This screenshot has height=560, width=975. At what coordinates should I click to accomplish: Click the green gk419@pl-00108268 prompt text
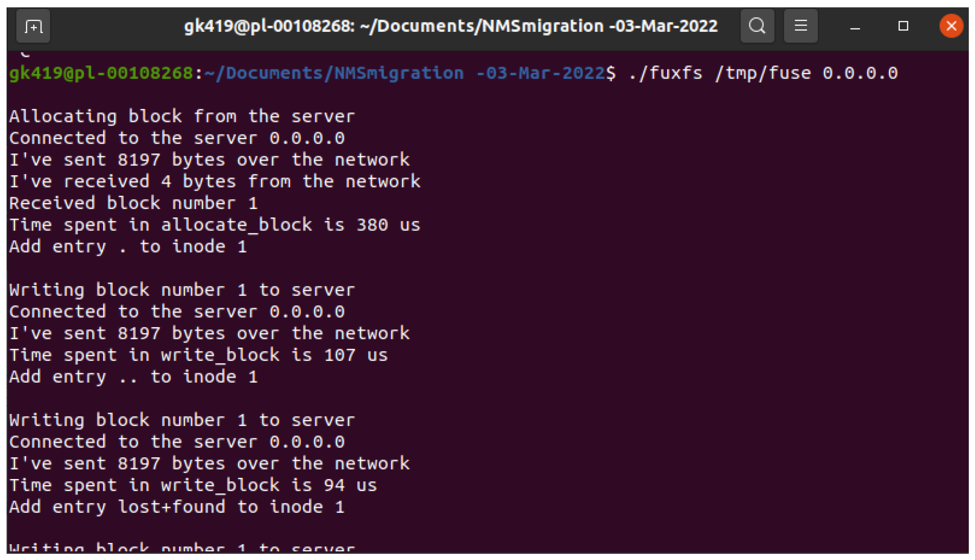(101, 73)
